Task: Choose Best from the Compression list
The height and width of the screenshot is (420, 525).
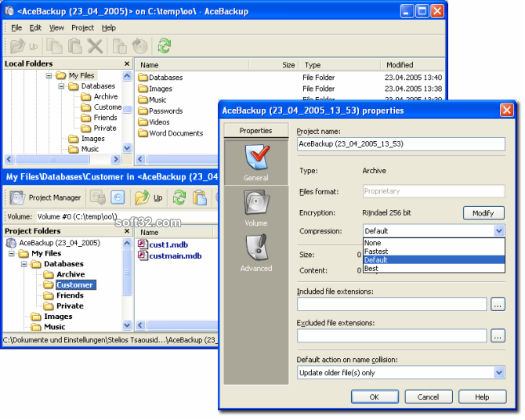Action: tap(371, 269)
